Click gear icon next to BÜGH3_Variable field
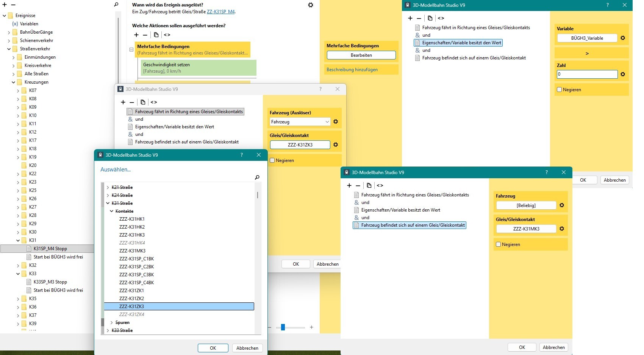The height and width of the screenshot is (355, 644). tap(623, 38)
